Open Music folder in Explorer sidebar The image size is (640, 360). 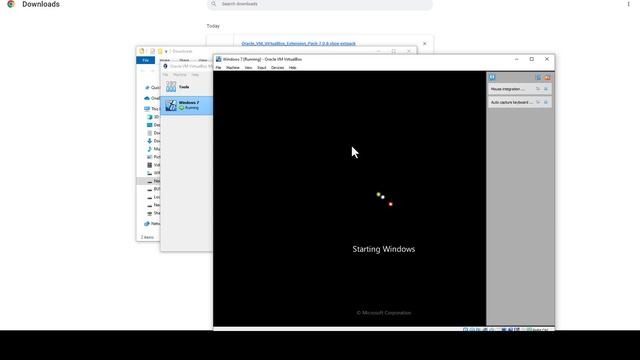point(153,149)
